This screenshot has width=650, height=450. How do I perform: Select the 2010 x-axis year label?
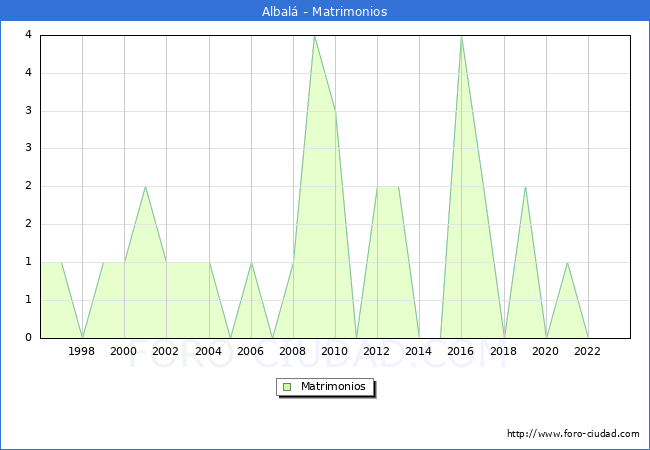pos(335,351)
